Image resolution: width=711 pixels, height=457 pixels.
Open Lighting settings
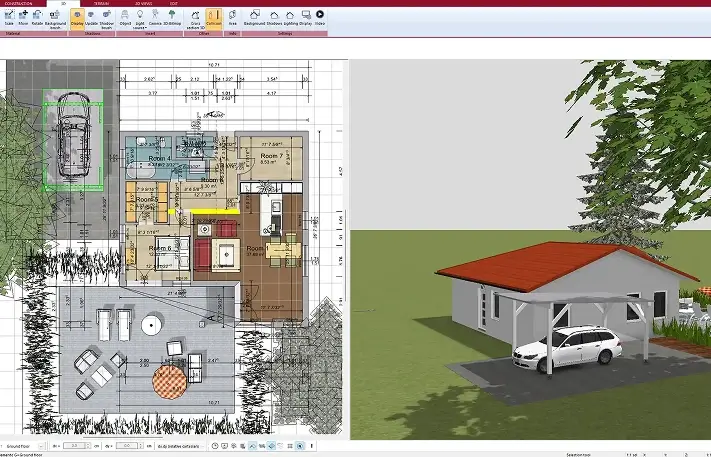[x=291, y=18]
